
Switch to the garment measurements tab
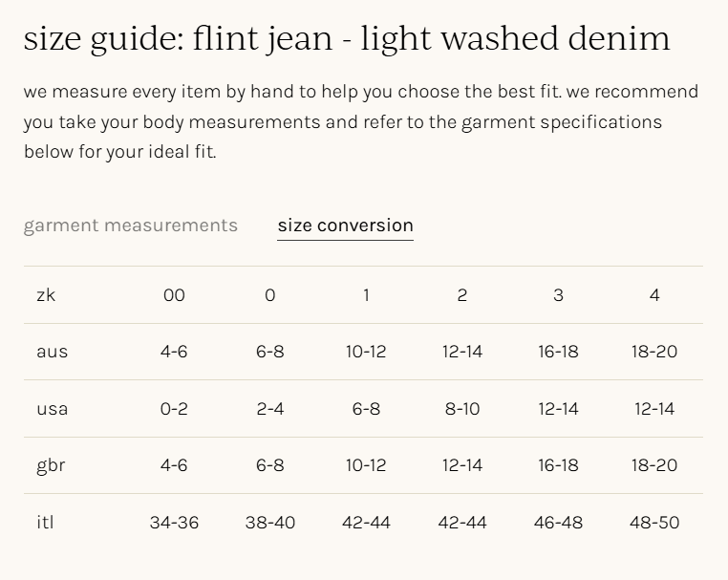(x=131, y=226)
